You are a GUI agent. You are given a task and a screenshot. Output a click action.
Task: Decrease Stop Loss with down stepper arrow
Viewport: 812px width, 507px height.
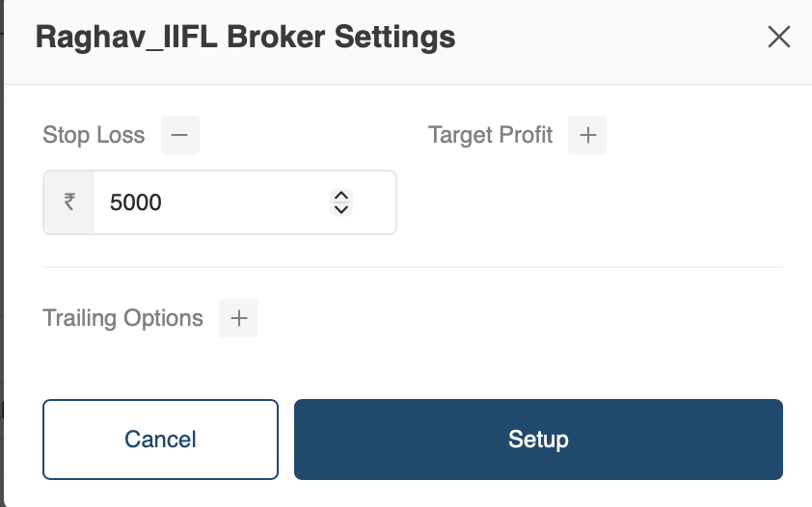click(340, 209)
